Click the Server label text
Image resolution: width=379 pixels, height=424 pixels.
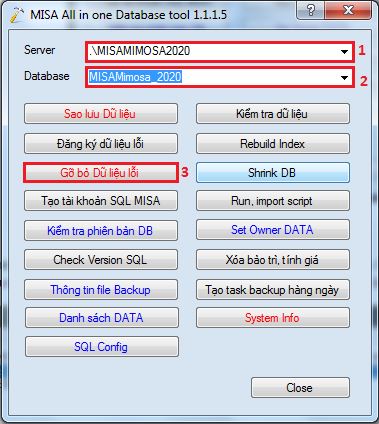tap(39, 50)
